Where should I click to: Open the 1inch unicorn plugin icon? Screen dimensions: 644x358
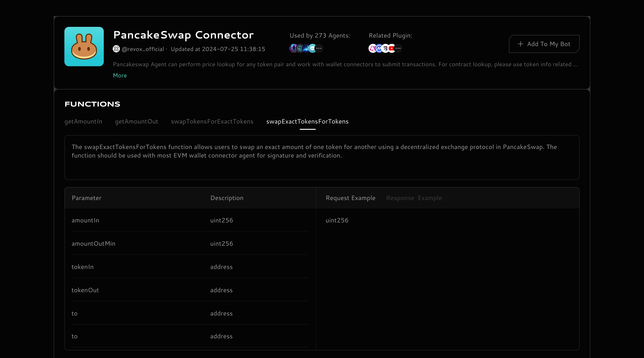coord(385,49)
